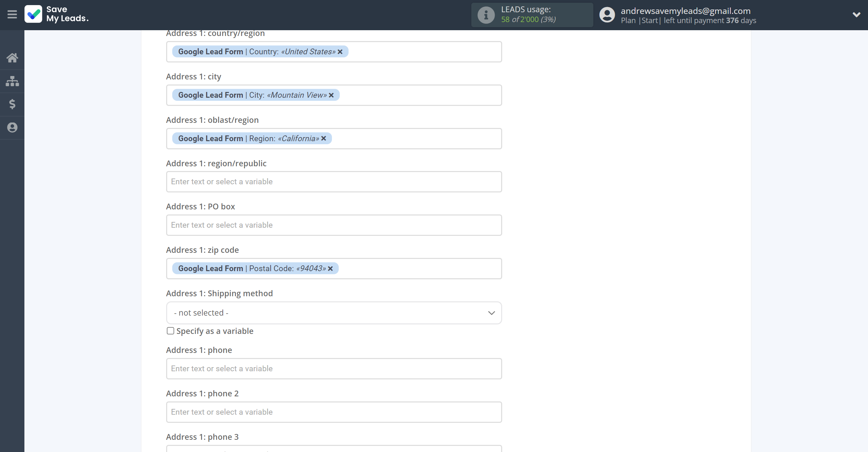
Task: Open profile sidebar user icon
Action: click(12, 128)
